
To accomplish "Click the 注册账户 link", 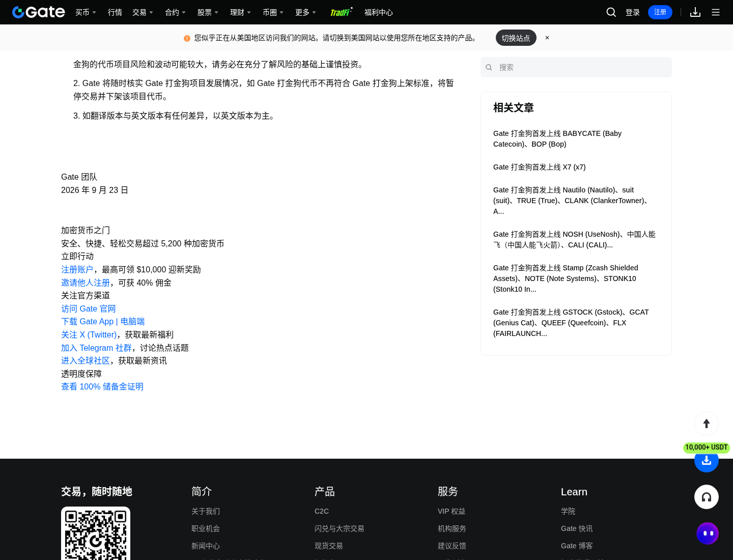I will [77, 269].
